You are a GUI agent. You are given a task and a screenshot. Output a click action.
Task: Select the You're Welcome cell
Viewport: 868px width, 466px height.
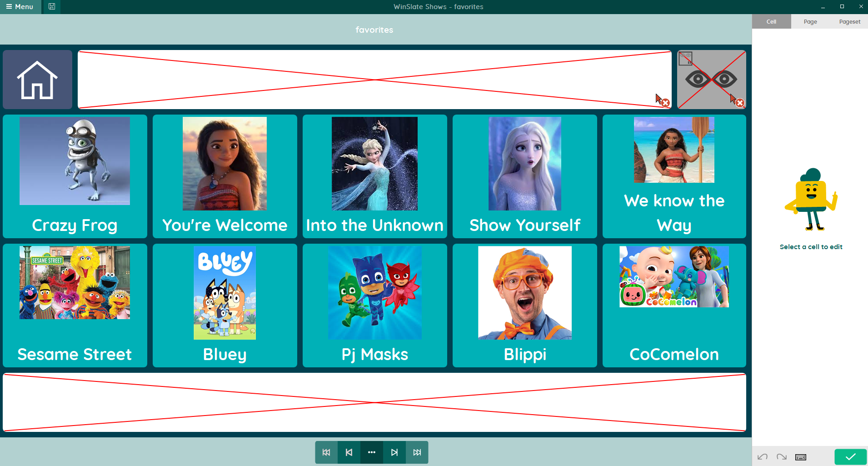[225, 176]
